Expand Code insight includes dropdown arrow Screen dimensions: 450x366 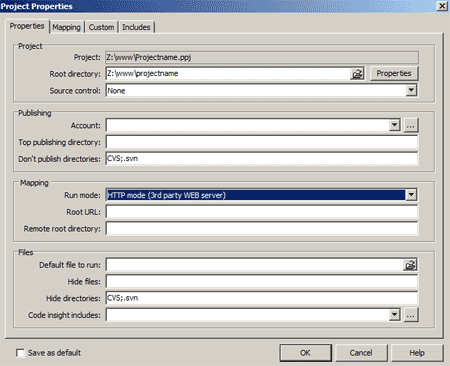(395, 314)
